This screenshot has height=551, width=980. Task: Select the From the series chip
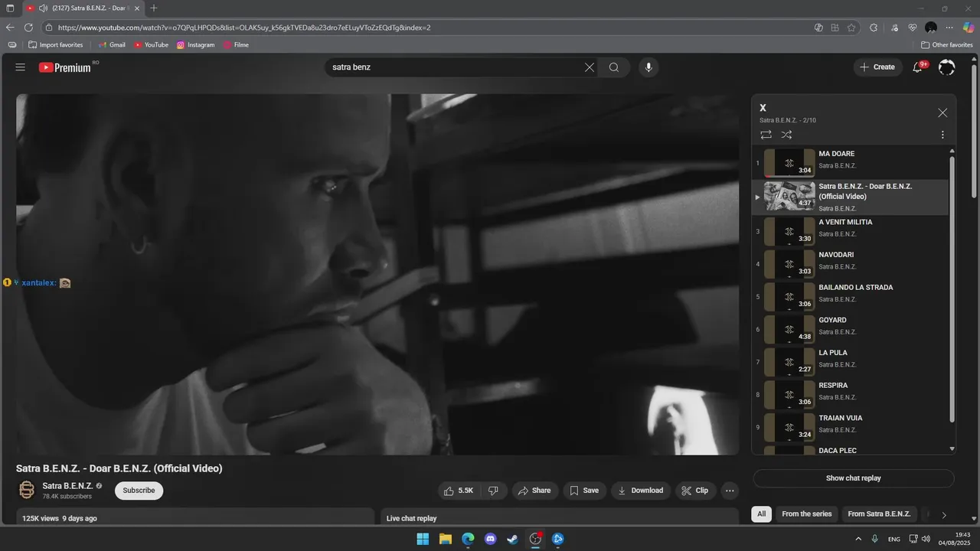coord(806,514)
